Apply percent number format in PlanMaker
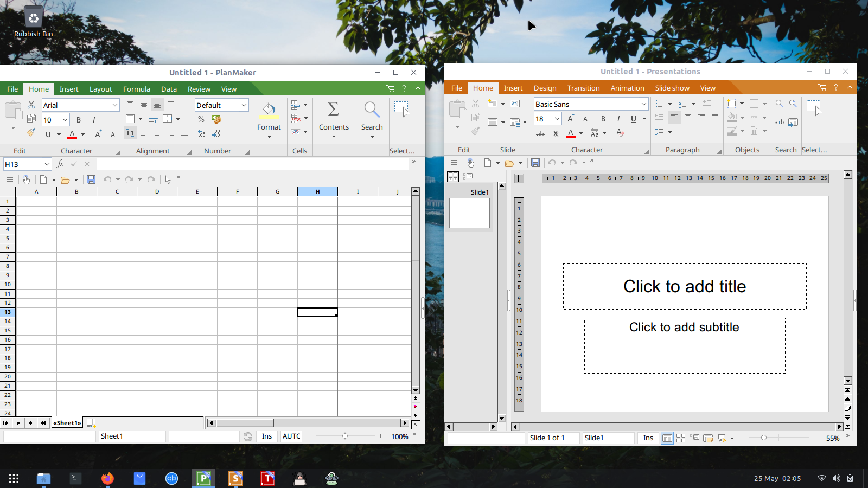 point(201,119)
